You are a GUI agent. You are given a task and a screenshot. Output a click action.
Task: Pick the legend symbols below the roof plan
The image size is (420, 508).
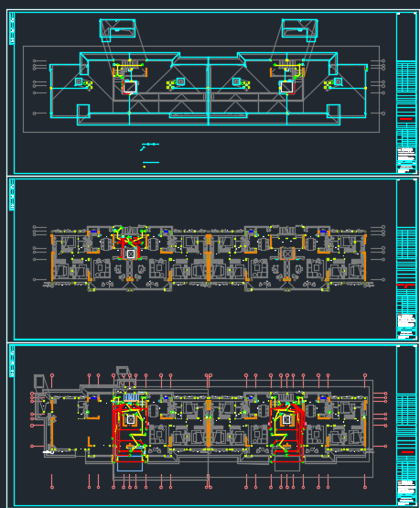[149, 156]
